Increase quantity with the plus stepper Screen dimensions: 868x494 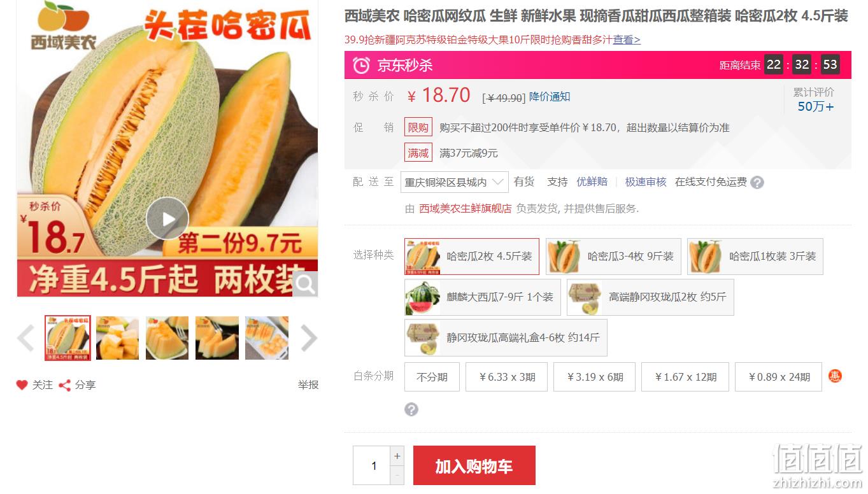point(397,456)
